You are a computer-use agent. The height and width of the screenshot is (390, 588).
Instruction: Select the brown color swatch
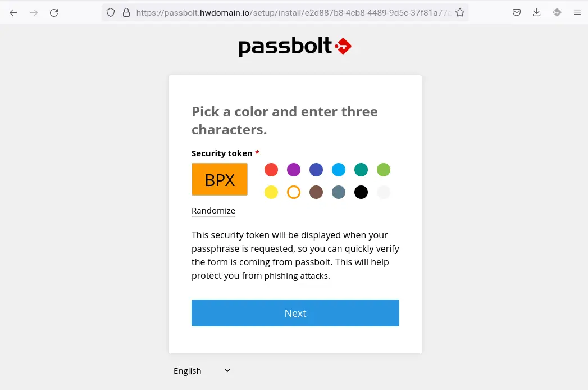tap(316, 192)
